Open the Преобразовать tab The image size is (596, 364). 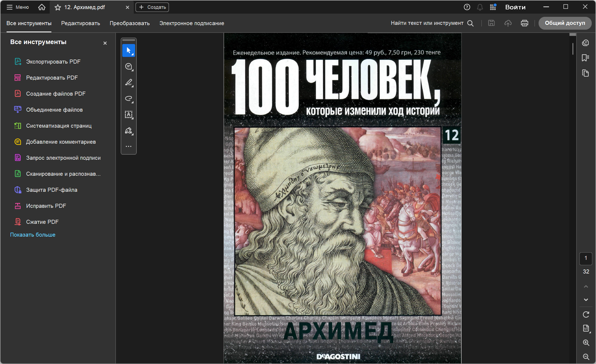point(130,23)
